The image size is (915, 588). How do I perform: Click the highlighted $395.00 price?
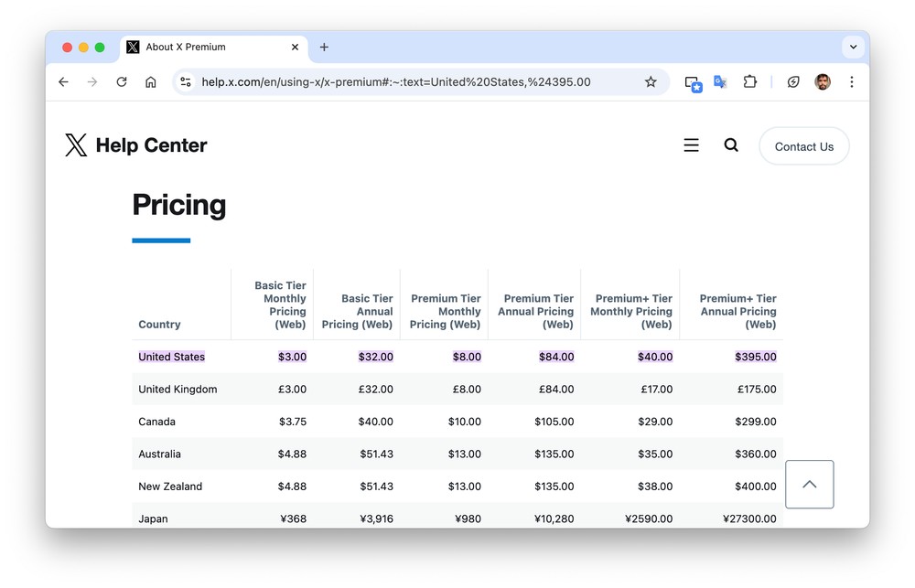click(x=756, y=357)
